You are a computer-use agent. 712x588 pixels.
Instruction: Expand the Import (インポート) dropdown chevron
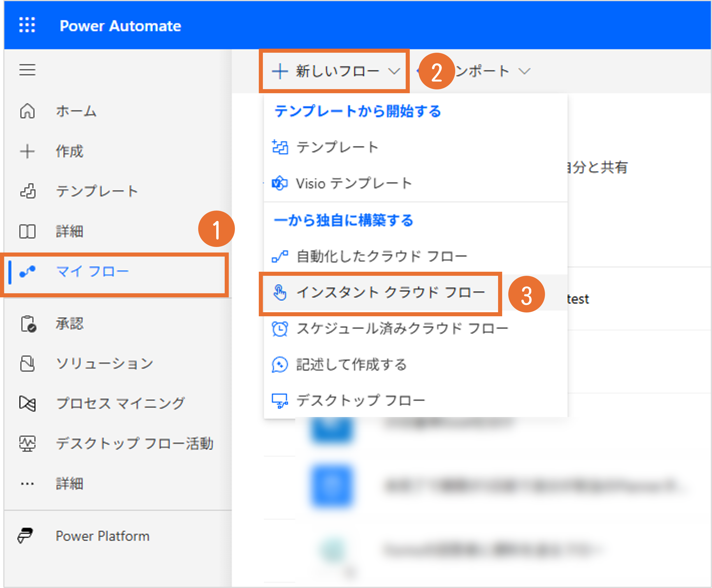point(524,71)
